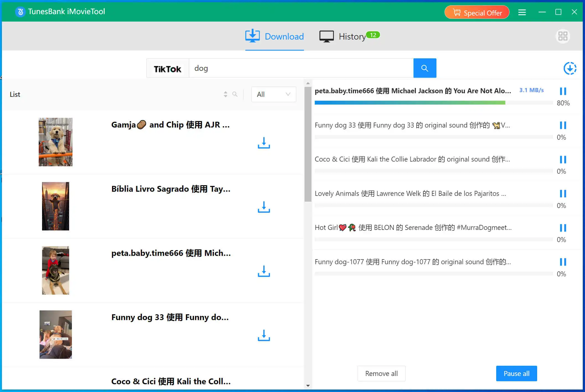Pause the Funny dog-1077 queued download
Screen dimensions: 585x392
(x=563, y=262)
